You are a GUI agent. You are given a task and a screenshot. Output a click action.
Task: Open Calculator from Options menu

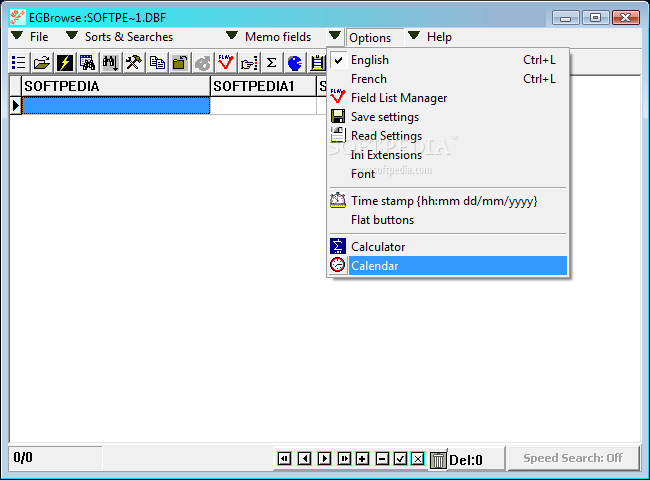[x=448, y=247]
